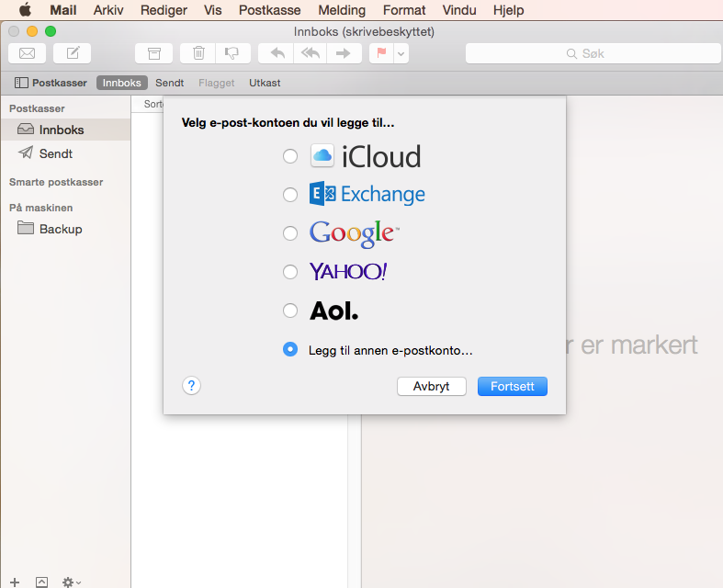
Task: Switch to Innboks in favorites bar
Action: 122,83
